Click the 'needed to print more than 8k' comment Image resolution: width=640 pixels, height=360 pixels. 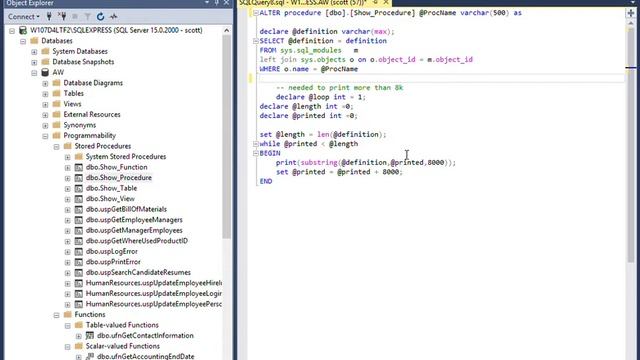[x=340, y=88]
